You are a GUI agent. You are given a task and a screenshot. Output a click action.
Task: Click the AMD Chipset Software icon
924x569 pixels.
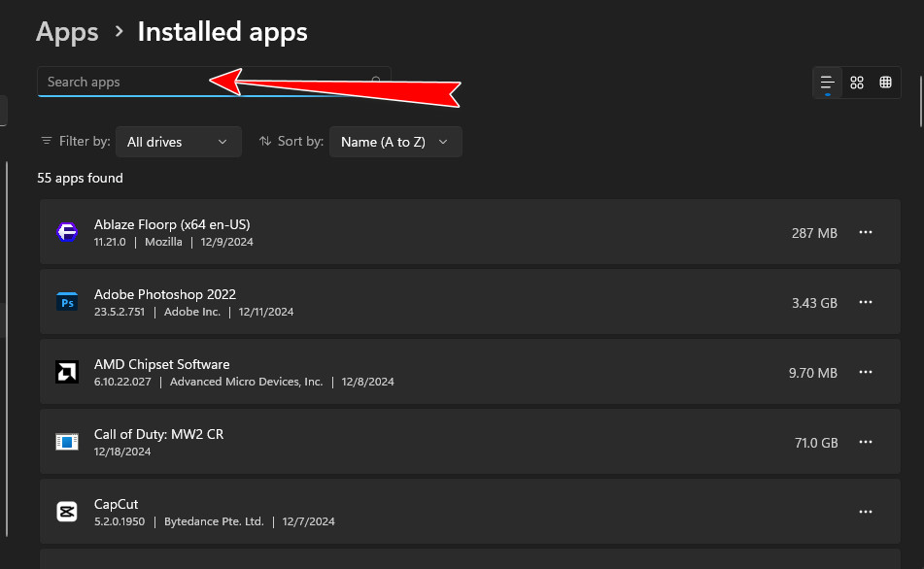tap(67, 372)
